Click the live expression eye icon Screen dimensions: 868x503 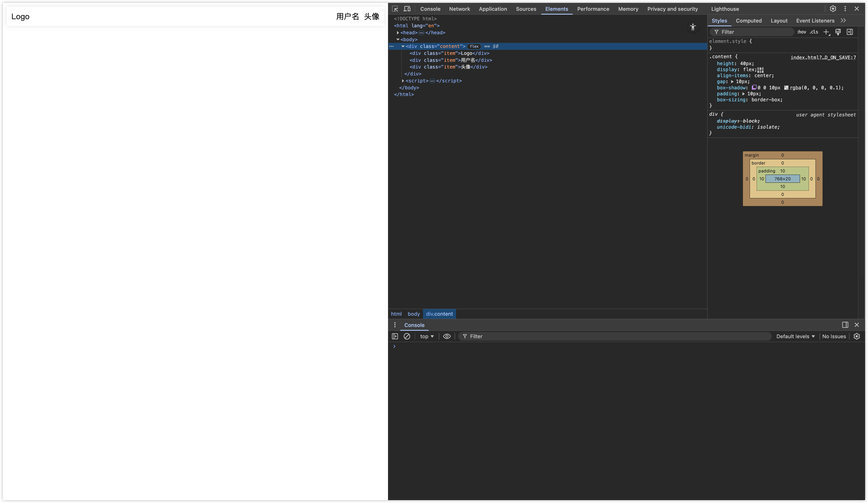pos(447,336)
